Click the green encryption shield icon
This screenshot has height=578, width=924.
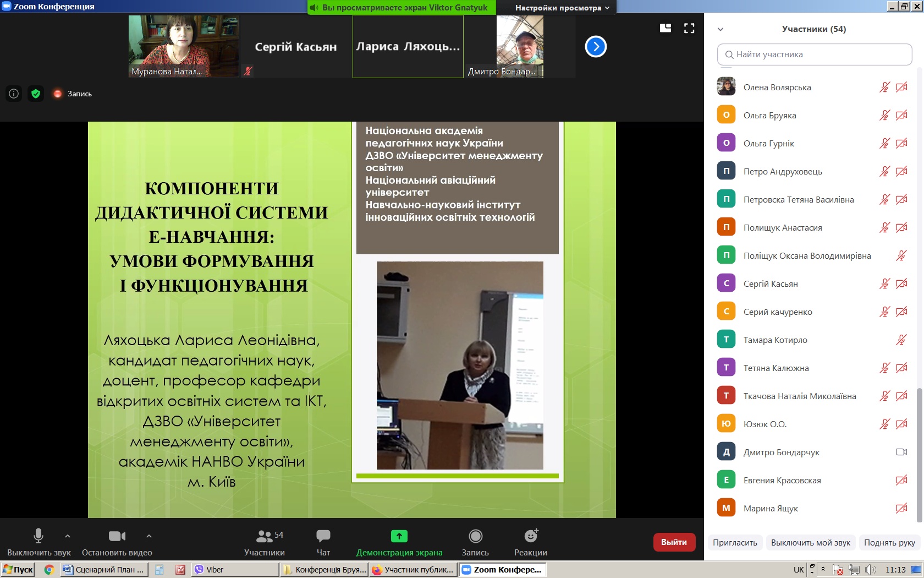click(x=36, y=94)
